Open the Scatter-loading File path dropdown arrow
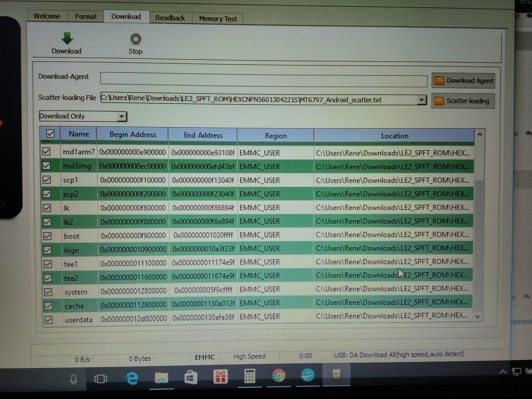The height and width of the screenshot is (399, 532). pyautogui.click(x=421, y=100)
